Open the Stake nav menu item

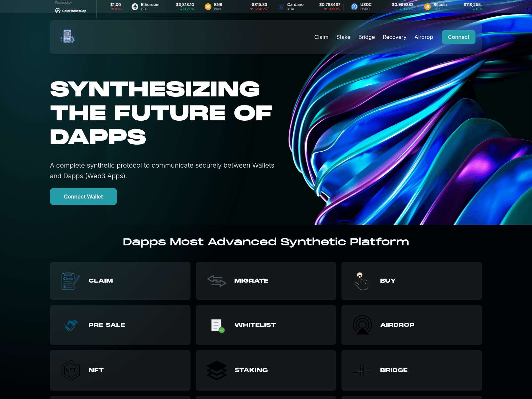pos(343,37)
